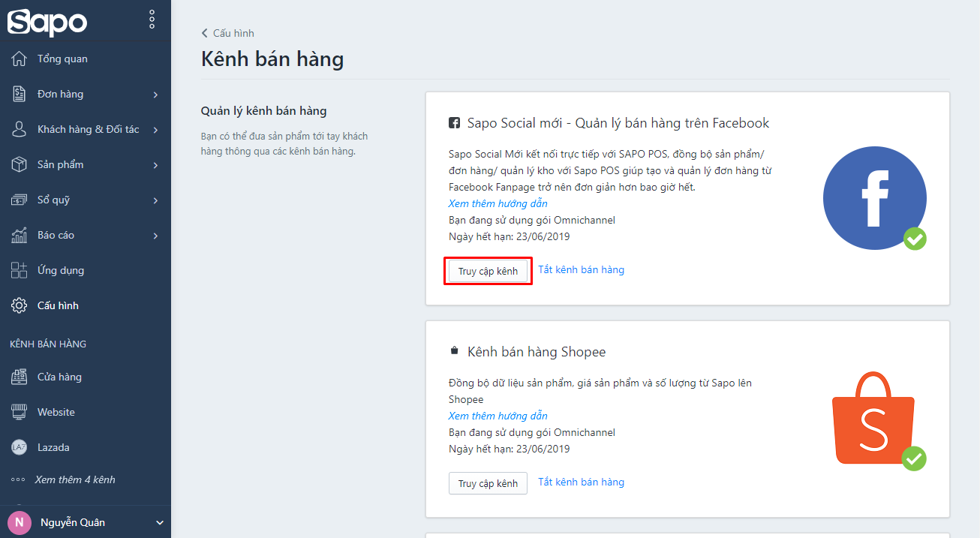Expand the Sổ quỹ submenu arrow
This screenshot has width=980, height=538.
[155, 200]
